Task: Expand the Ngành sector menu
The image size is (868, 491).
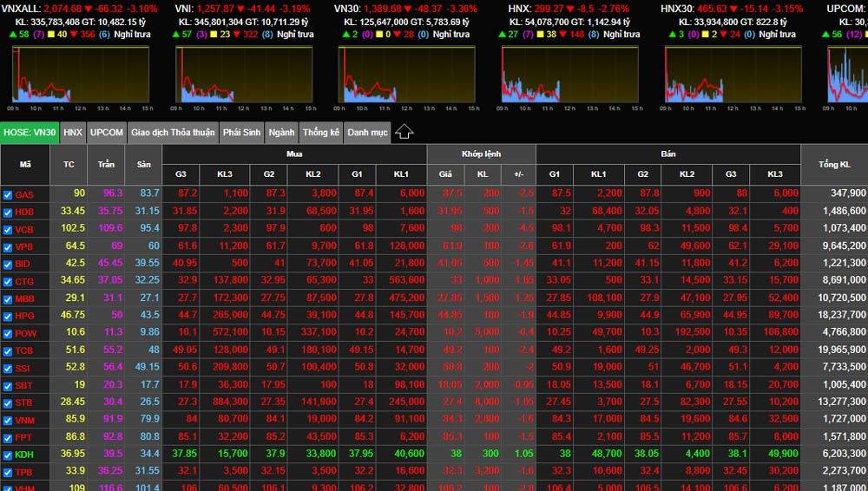Action: coord(282,133)
